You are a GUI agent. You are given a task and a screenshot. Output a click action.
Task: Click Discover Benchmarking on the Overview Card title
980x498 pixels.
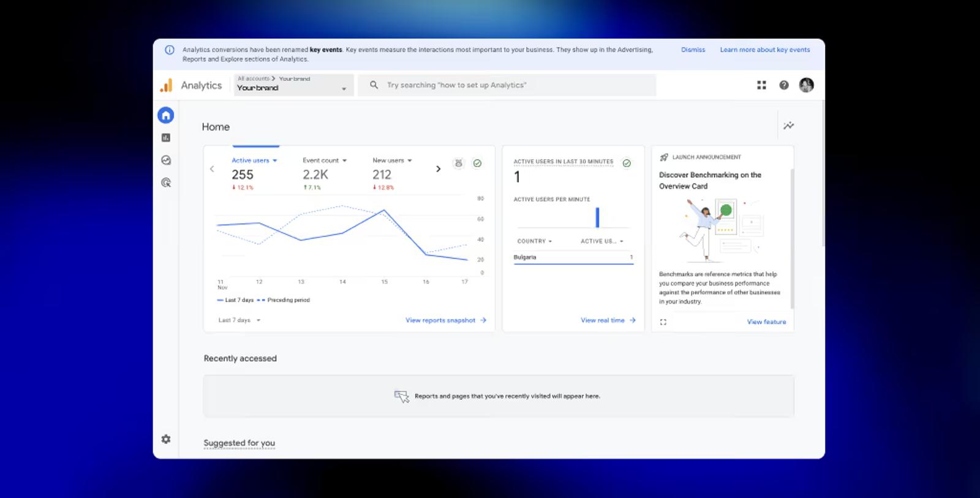710,181
